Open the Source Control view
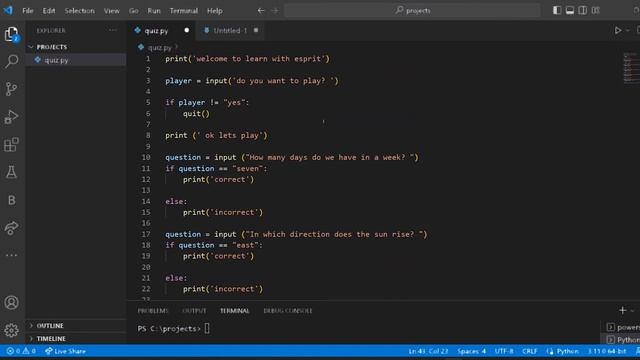This screenshot has height=360, width=640. [x=11, y=89]
